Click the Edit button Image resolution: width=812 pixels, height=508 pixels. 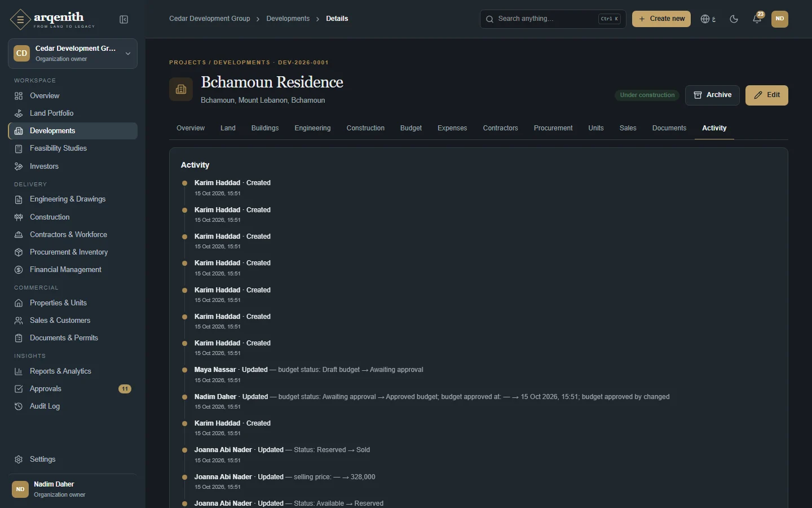click(x=767, y=95)
